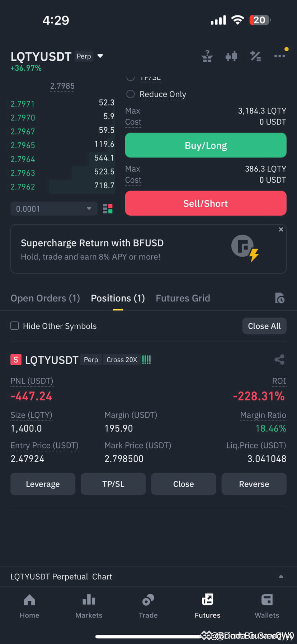Tap the rewards gift-hand icon
The image size is (297, 644).
207,56
